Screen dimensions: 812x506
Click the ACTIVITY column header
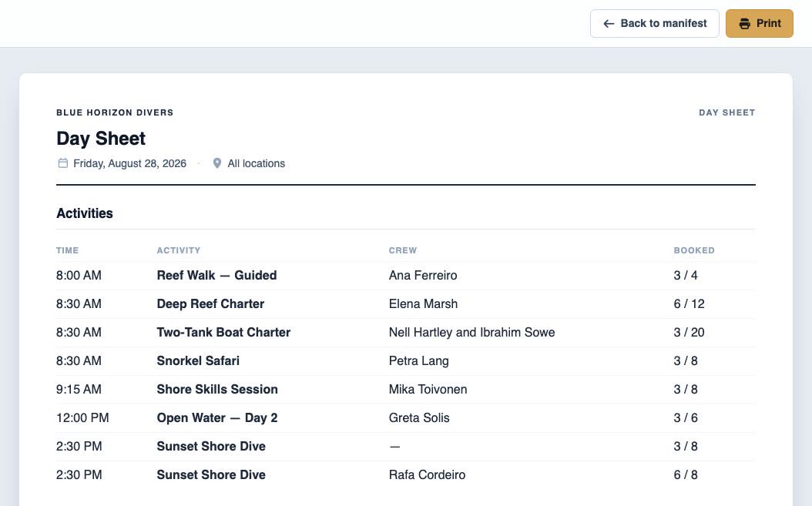[179, 250]
